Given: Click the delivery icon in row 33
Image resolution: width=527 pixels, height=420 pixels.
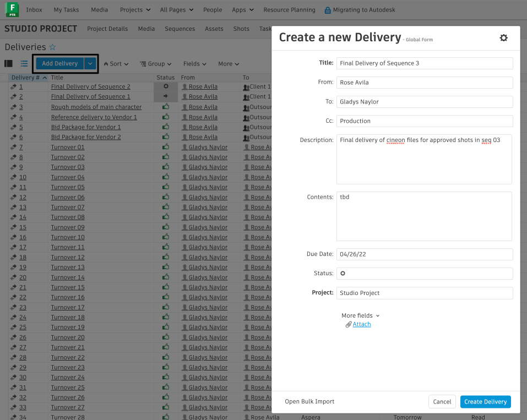Looking at the screenshot, I should [13, 407].
